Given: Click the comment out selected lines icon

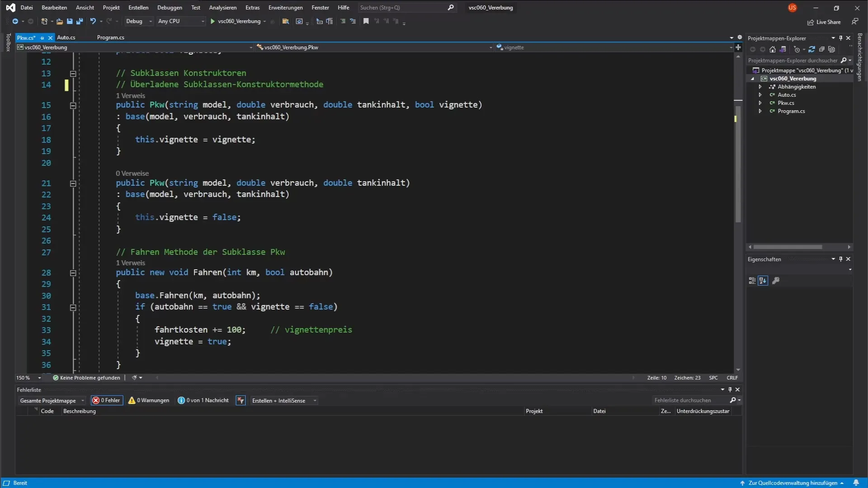Looking at the screenshot, I should point(343,21).
